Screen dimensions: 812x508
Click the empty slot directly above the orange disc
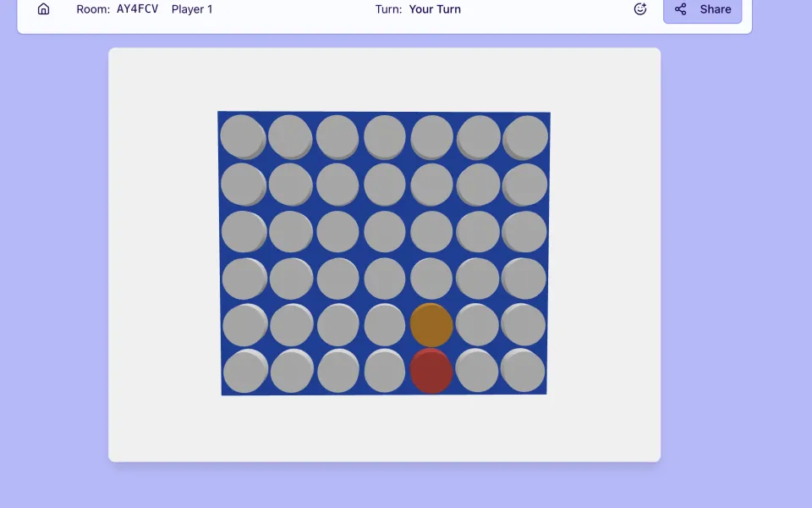coord(431,279)
